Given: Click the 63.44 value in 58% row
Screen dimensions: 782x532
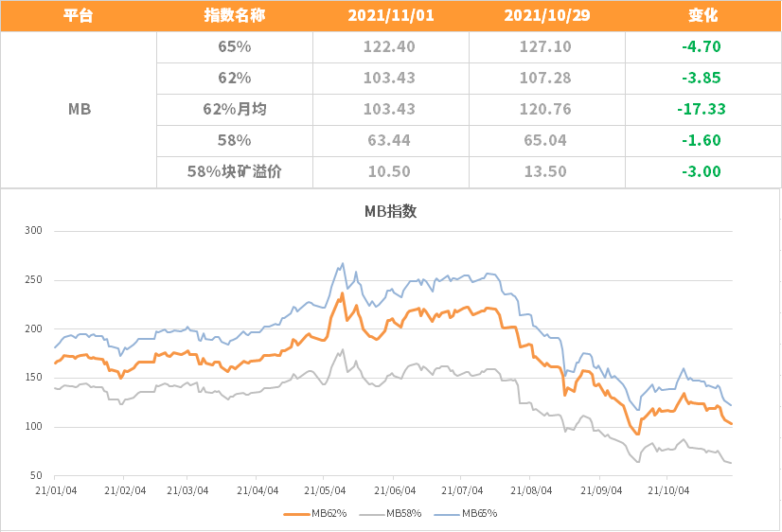Looking at the screenshot, I should (x=389, y=141).
